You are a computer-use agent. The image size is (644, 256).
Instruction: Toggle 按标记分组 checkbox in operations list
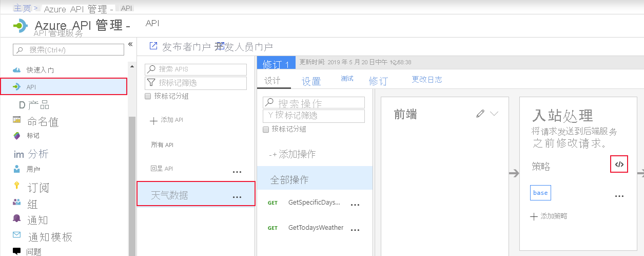coord(266,129)
